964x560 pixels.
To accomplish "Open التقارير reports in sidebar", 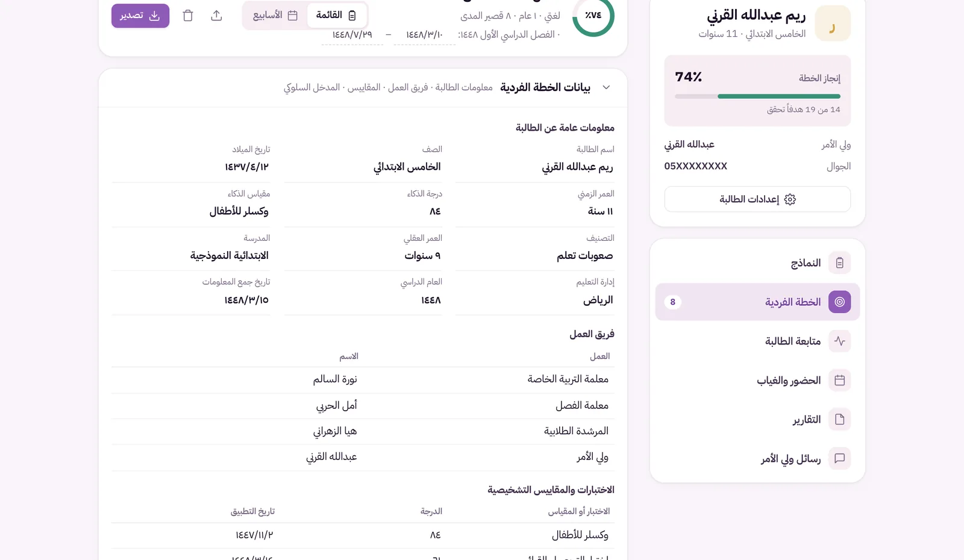I will click(757, 420).
